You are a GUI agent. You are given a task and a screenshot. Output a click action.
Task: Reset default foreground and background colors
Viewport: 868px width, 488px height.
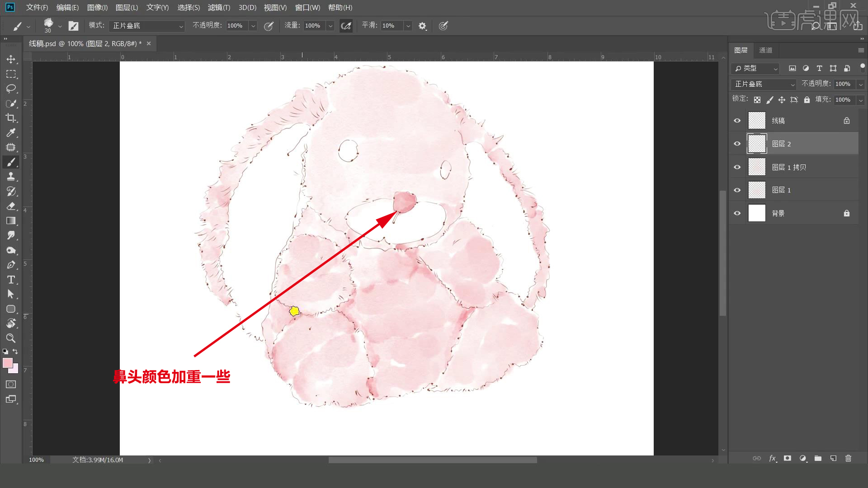click(5, 351)
